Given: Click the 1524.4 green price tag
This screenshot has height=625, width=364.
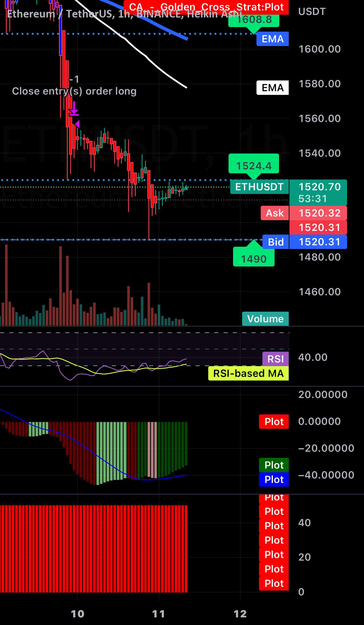Looking at the screenshot, I should click(254, 166).
